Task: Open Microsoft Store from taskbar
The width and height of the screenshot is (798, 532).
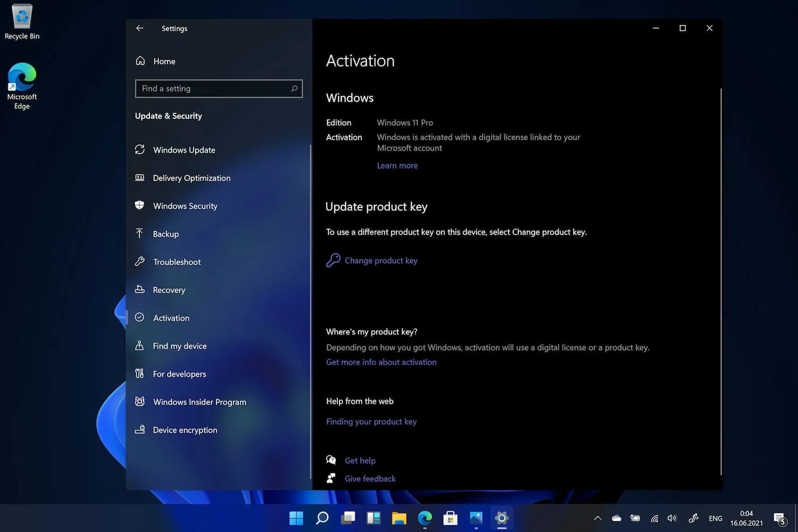Action: click(x=451, y=518)
